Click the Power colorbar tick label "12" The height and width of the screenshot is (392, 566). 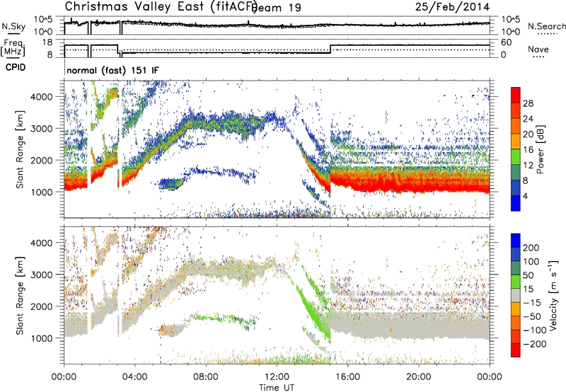(528, 165)
